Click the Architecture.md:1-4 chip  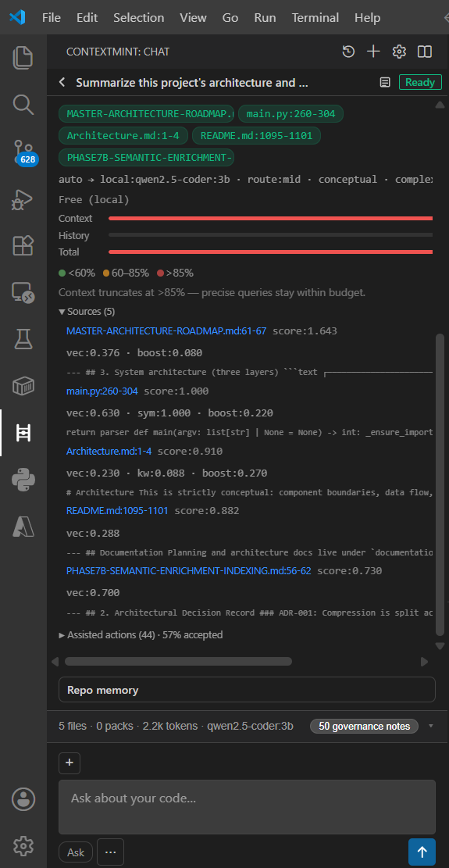pyautogui.click(x=123, y=136)
